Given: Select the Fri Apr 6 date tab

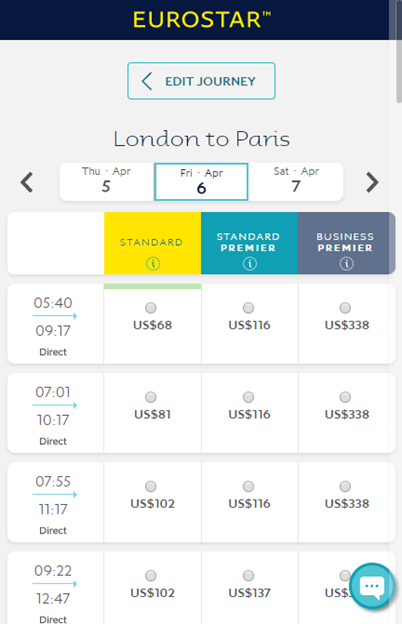Looking at the screenshot, I should point(201,181).
